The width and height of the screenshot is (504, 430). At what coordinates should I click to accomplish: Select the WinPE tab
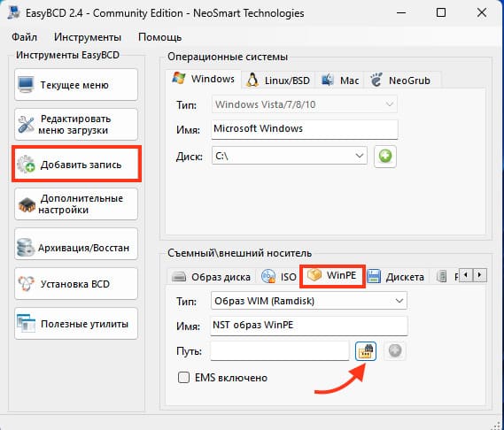click(332, 275)
